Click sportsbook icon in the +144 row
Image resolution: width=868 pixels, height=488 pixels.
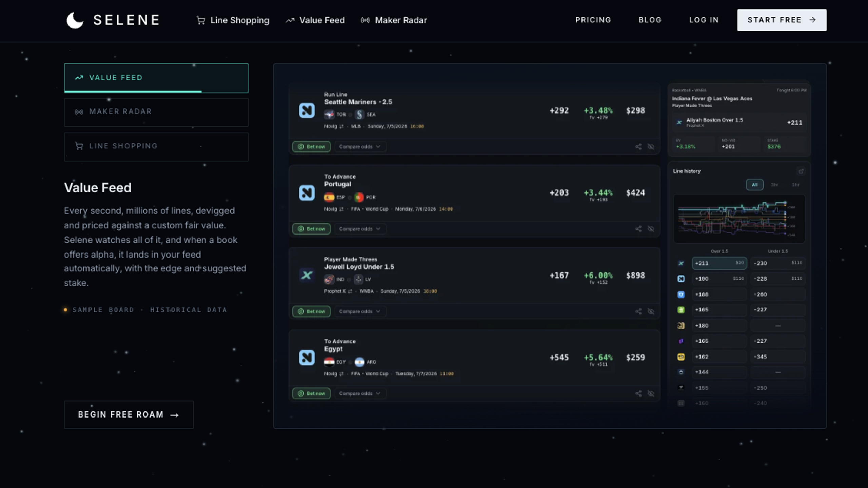(681, 372)
